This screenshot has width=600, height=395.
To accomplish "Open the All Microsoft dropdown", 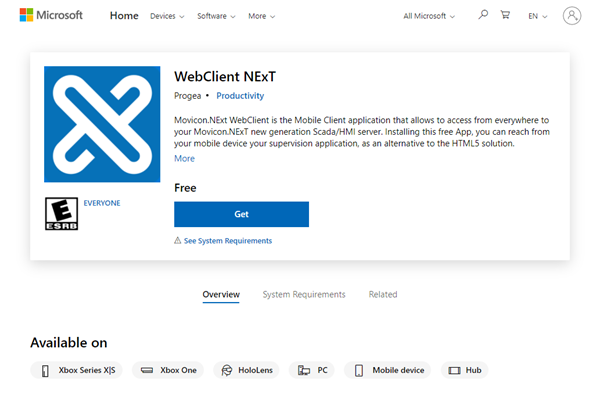I will (x=429, y=16).
